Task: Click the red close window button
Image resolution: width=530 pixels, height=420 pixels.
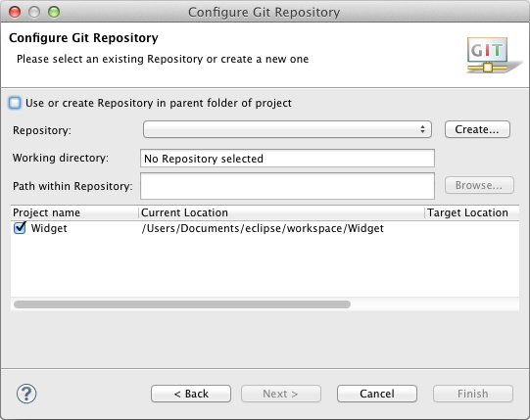Action: [x=15, y=12]
